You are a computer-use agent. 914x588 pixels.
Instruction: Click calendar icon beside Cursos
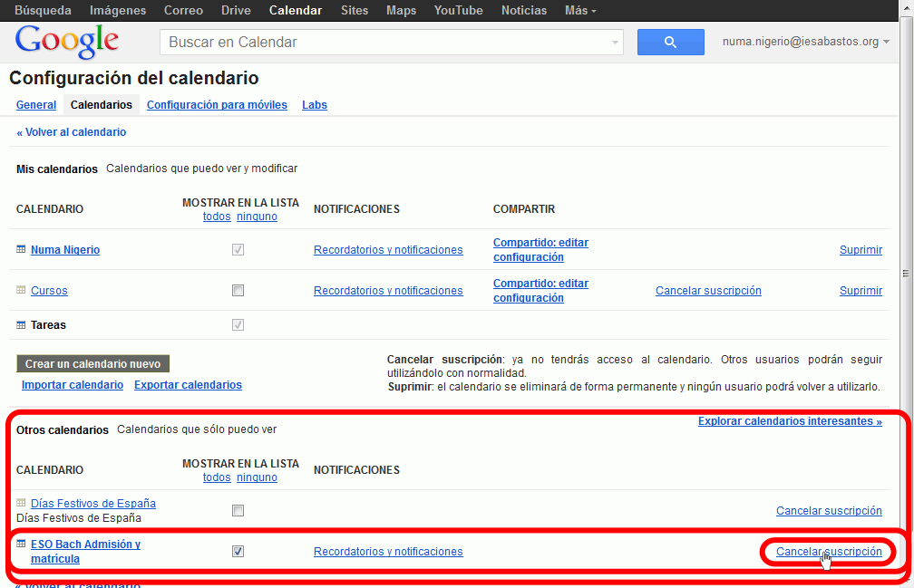[x=21, y=290]
